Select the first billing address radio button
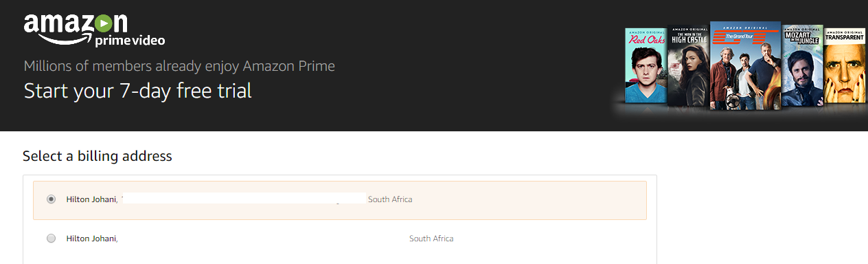The height and width of the screenshot is (264, 868). 52,199
